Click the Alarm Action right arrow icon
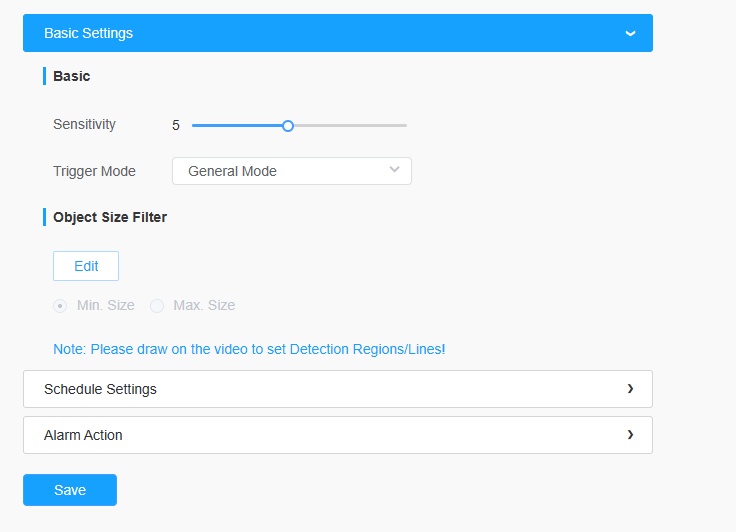This screenshot has height=532, width=736. (x=630, y=435)
